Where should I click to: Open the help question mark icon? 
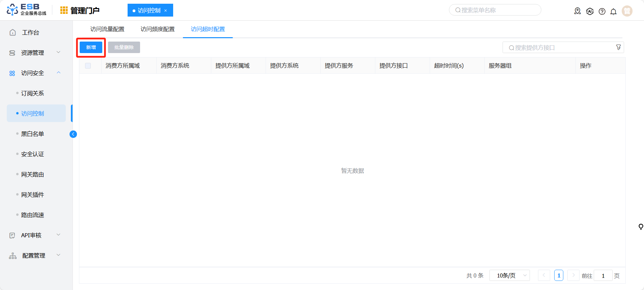602,11
